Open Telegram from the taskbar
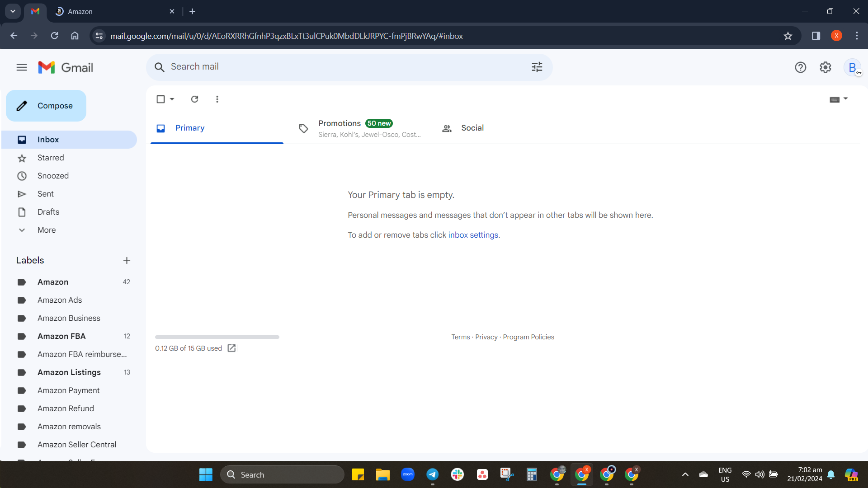The height and width of the screenshot is (488, 868). pyautogui.click(x=433, y=474)
